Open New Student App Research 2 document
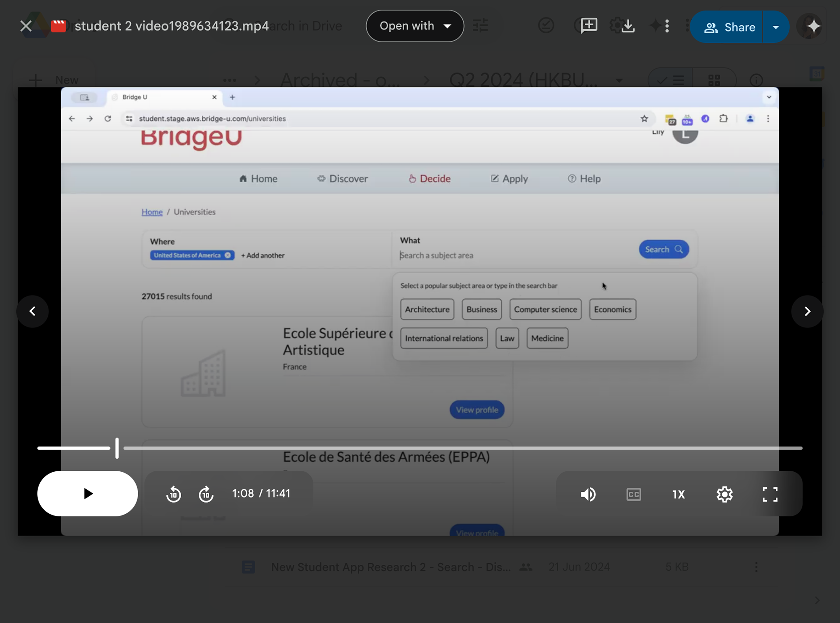Screen dimensions: 840x623 391,567
